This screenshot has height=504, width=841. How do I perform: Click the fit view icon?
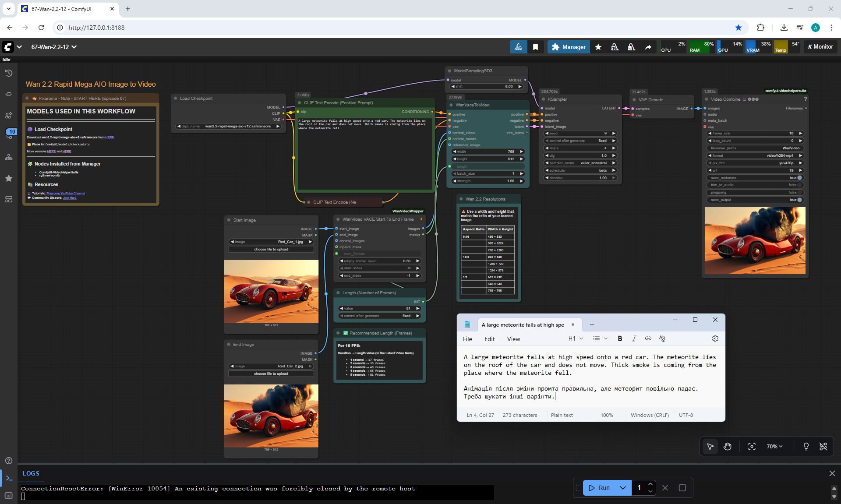[752, 446]
